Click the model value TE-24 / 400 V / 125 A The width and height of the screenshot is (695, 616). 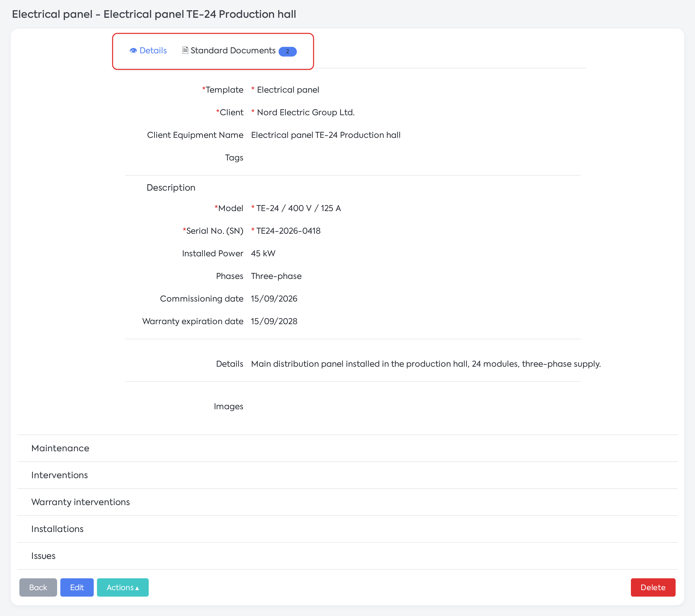(x=298, y=208)
